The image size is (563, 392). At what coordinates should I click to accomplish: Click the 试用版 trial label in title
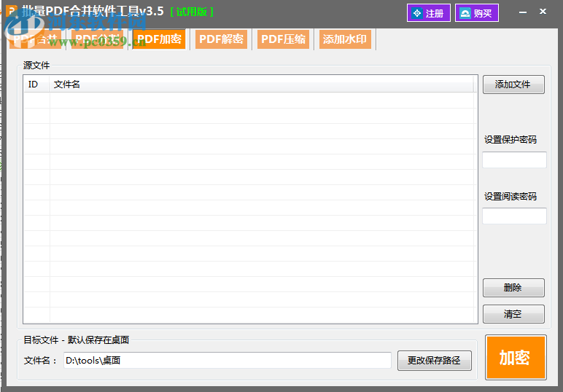pos(192,12)
